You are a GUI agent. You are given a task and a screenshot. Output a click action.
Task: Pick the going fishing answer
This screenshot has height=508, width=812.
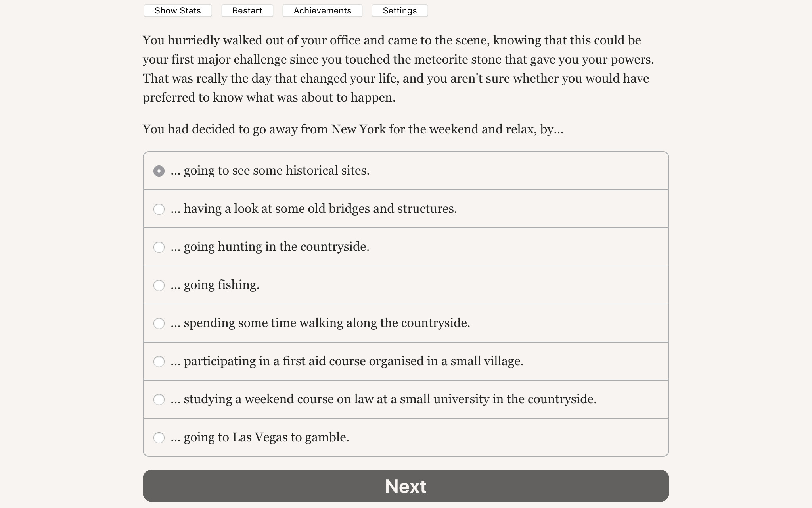[x=159, y=285]
